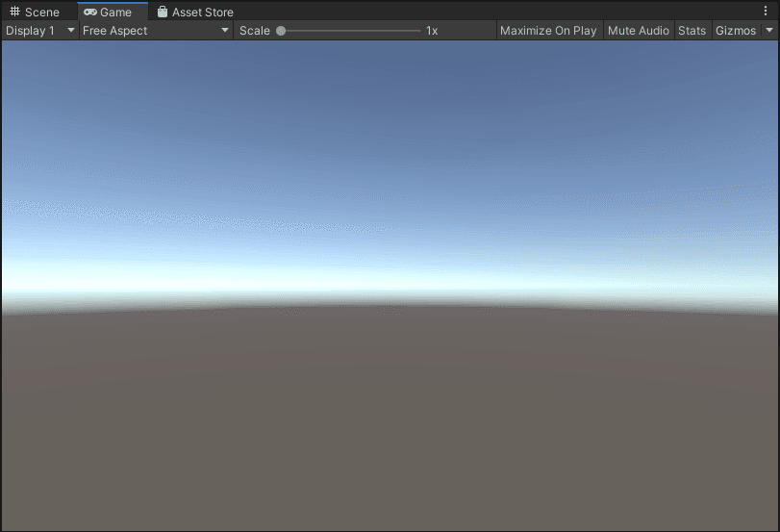The image size is (780, 532).
Task: Click the 1x scale value
Action: coord(432,31)
